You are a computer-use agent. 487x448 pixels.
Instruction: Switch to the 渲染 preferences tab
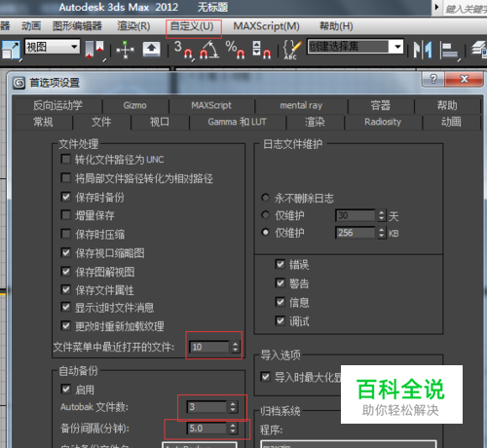315,122
